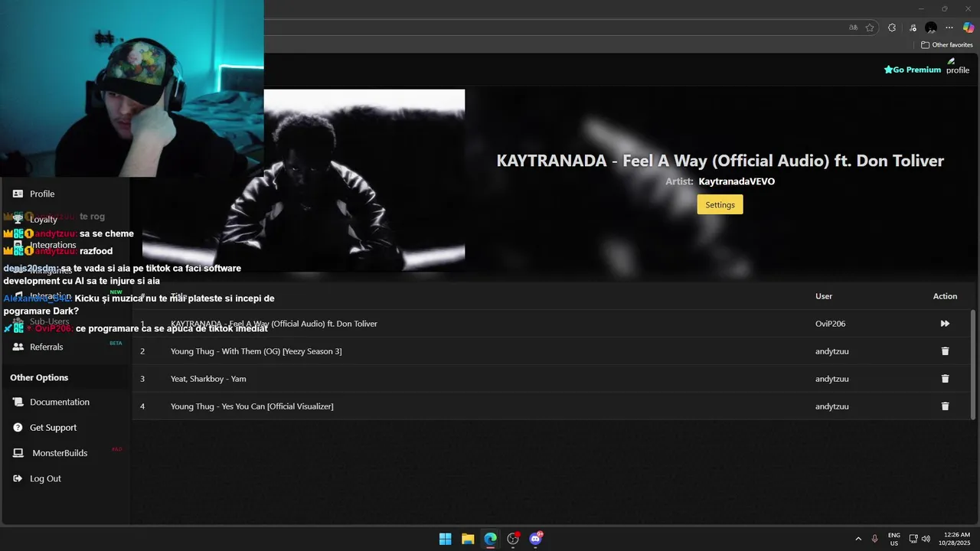
Task: Click the MonsterBuilds laptop icon
Action: point(18,453)
